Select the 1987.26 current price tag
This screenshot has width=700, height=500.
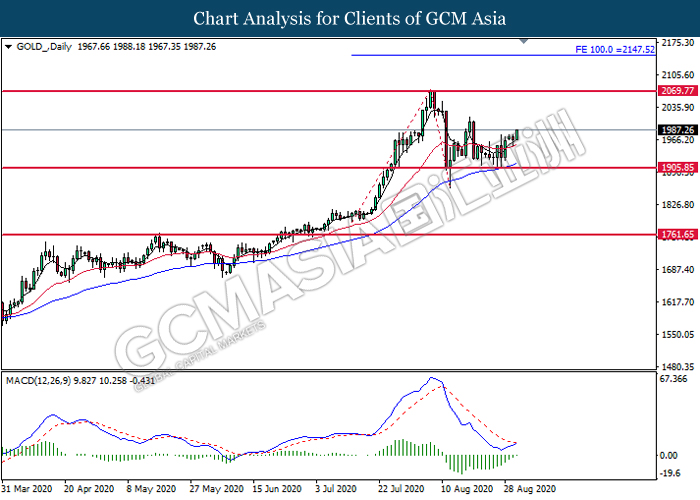(x=678, y=130)
